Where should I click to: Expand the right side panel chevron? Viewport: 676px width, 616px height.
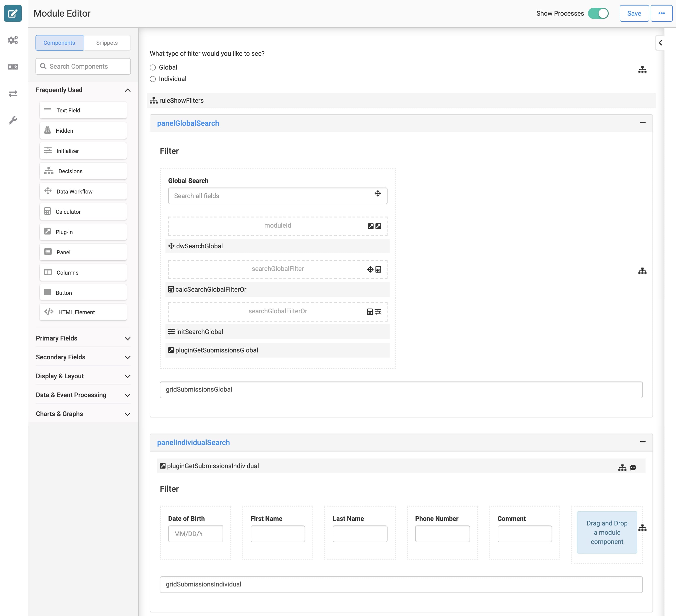coord(660,43)
